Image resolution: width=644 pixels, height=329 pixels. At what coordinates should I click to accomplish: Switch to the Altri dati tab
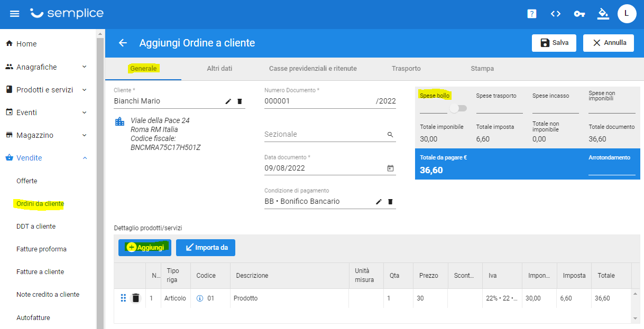(x=219, y=69)
